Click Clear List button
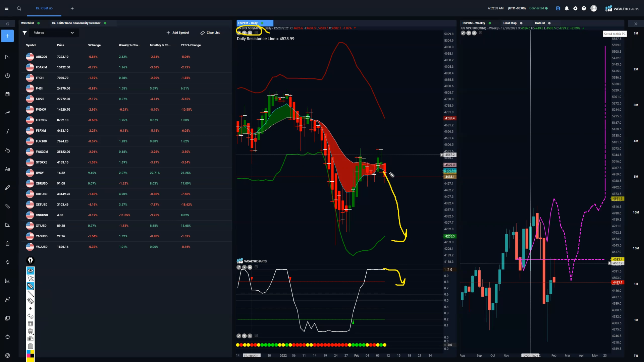Image resolution: width=644 pixels, height=362 pixels. (x=210, y=33)
